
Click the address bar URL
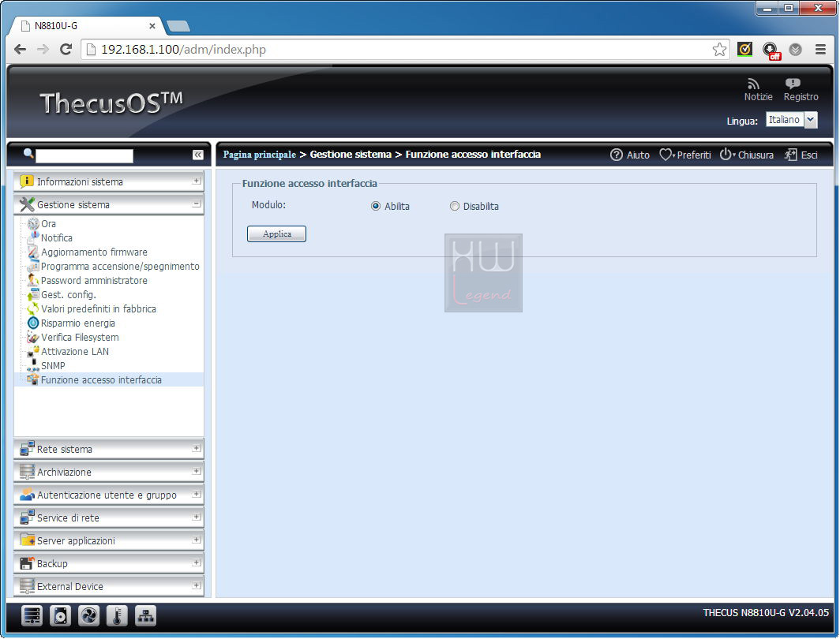tap(183, 49)
